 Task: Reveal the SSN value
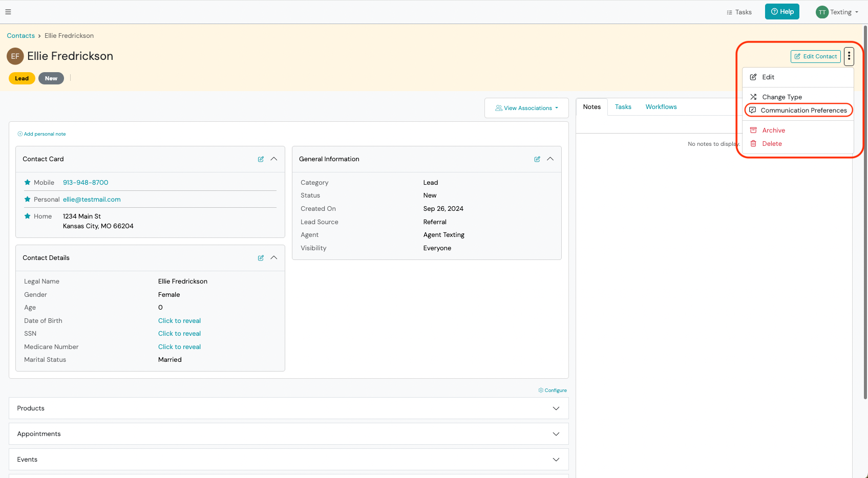click(x=179, y=333)
